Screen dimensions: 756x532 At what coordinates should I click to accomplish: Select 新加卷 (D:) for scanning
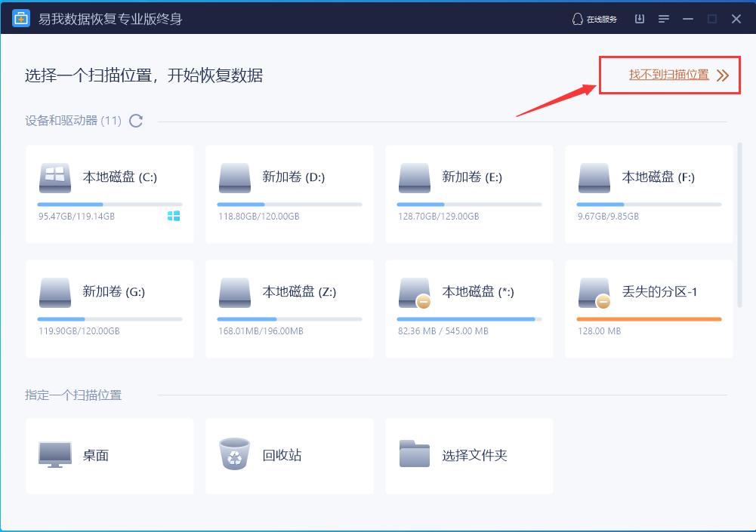pyautogui.click(x=289, y=193)
